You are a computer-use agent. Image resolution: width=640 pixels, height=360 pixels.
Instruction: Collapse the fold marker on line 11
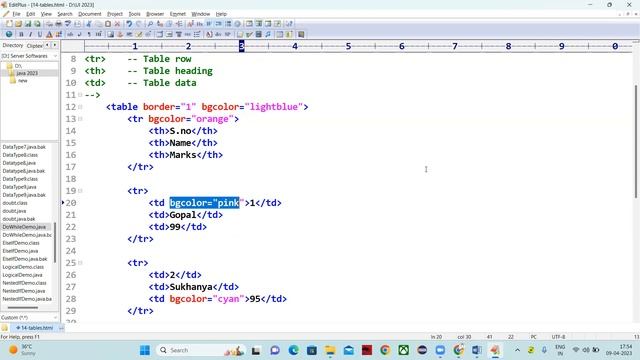click(80, 95)
